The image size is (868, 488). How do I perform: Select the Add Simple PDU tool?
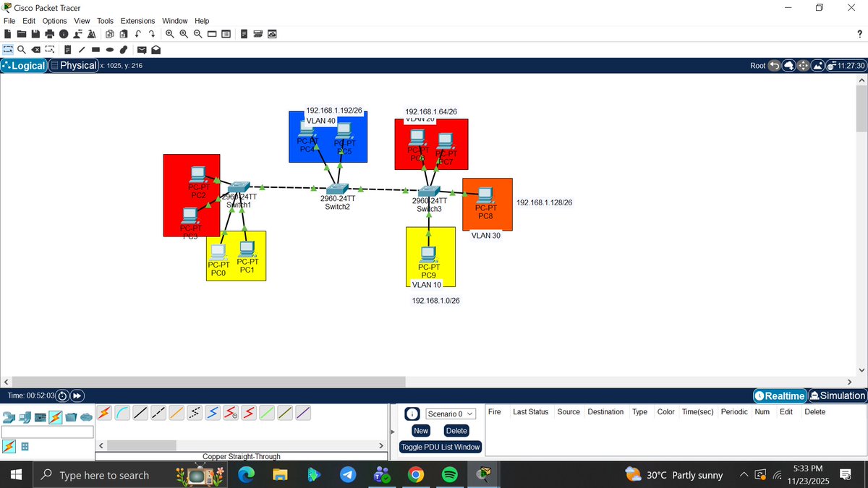(x=141, y=49)
